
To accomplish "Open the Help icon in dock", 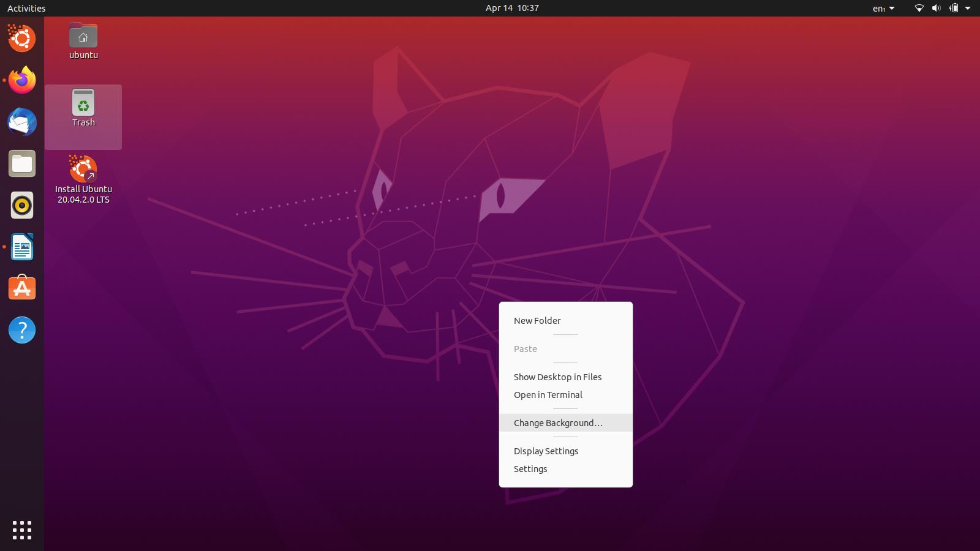I will point(22,330).
